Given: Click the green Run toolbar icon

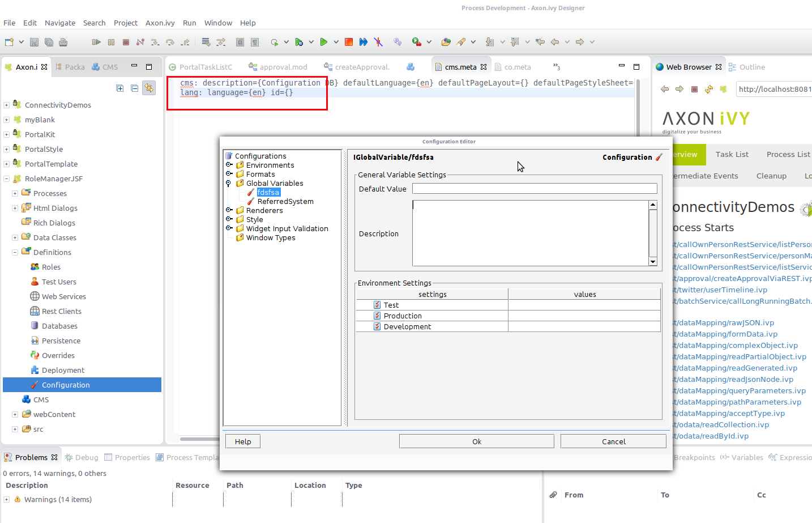Looking at the screenshot, I should click(x=323, y=42).
